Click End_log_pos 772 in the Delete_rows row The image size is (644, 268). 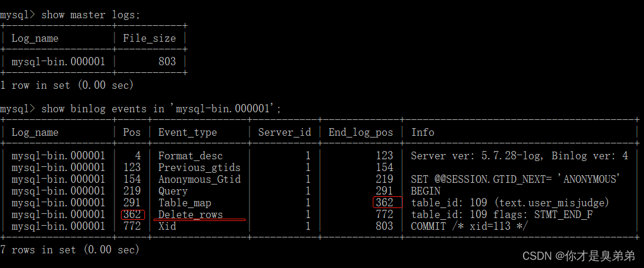pyautogui.click(x=385, y=215)
